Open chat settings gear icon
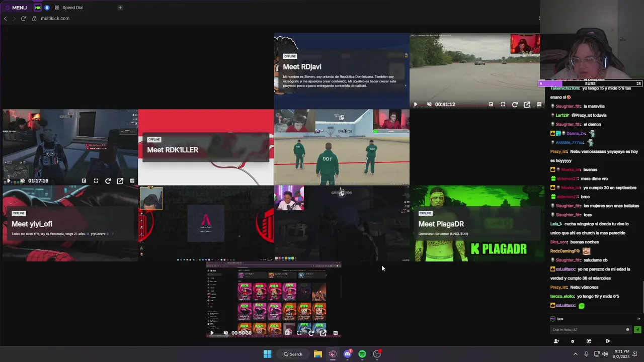The width and height of the screenshot is (644, 362). click(573, 341)
